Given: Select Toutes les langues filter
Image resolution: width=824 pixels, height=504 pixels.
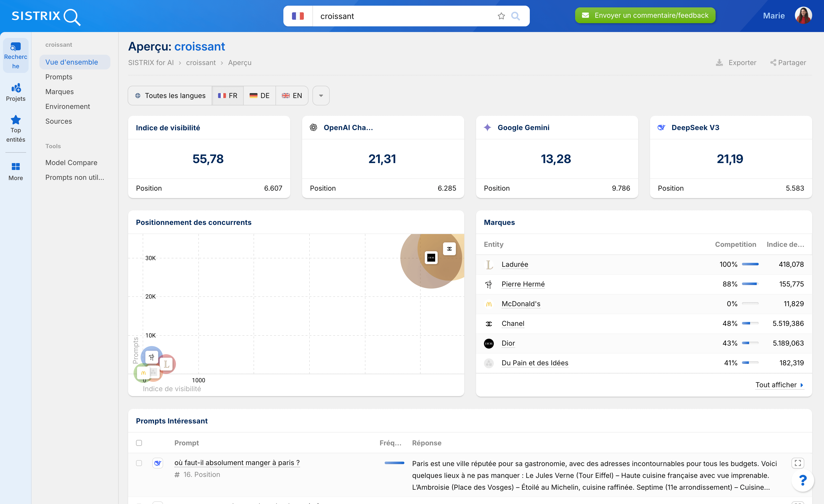Looking at the screenshot, I should [x=170, y=96].
